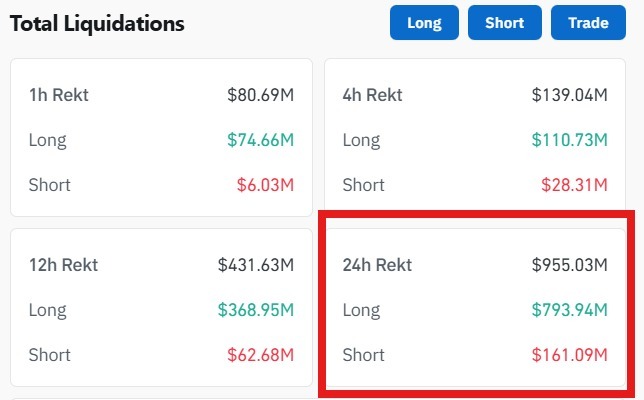644x400 pixels.
Task: Select the 24h total $955.03M
Action: [569, 265]
